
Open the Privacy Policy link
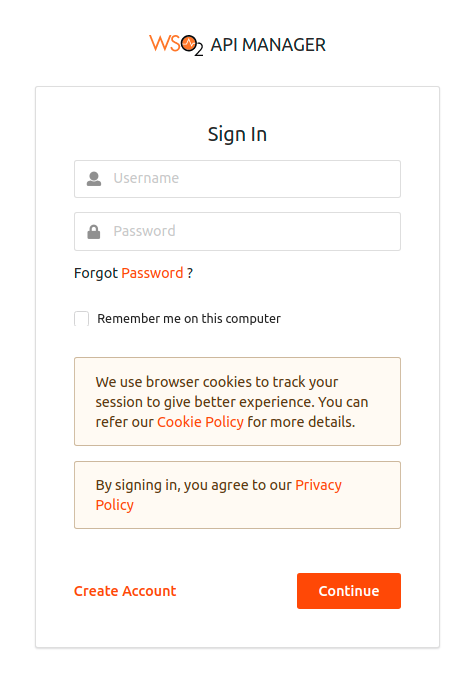pyautogui.click(x=218, y=495)
